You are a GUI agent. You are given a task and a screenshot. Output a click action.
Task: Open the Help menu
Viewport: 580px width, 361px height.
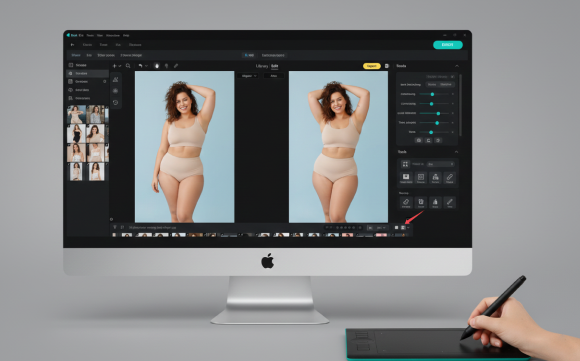(126, 36)
